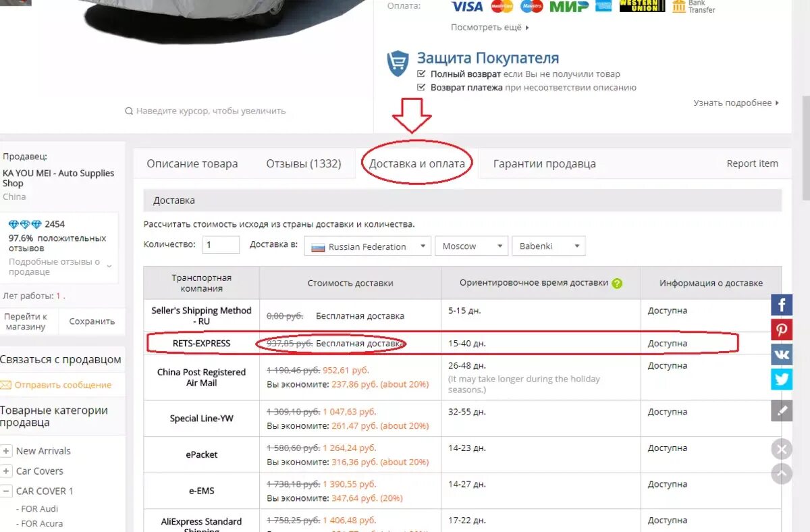Click the Возврат платежа checkmark
Viewport: 810px width, 532px height.
(x=422, y=87)
